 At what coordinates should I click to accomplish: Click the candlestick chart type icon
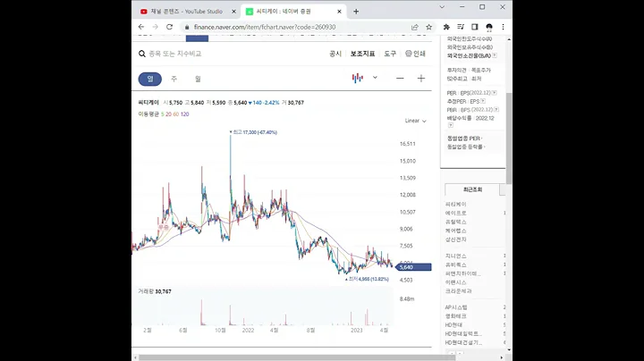(357, 78)
